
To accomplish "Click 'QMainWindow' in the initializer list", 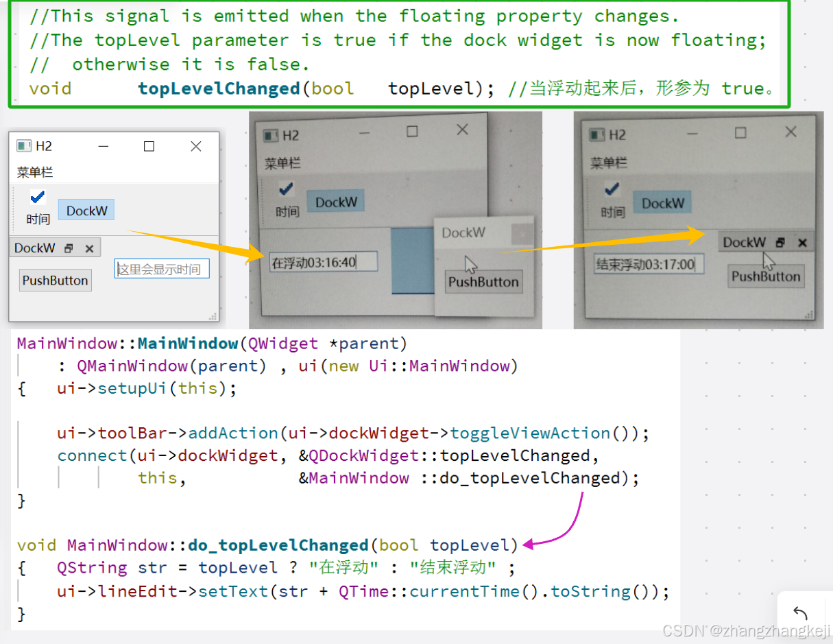I will pyautogui.click(x=132, y=366).
